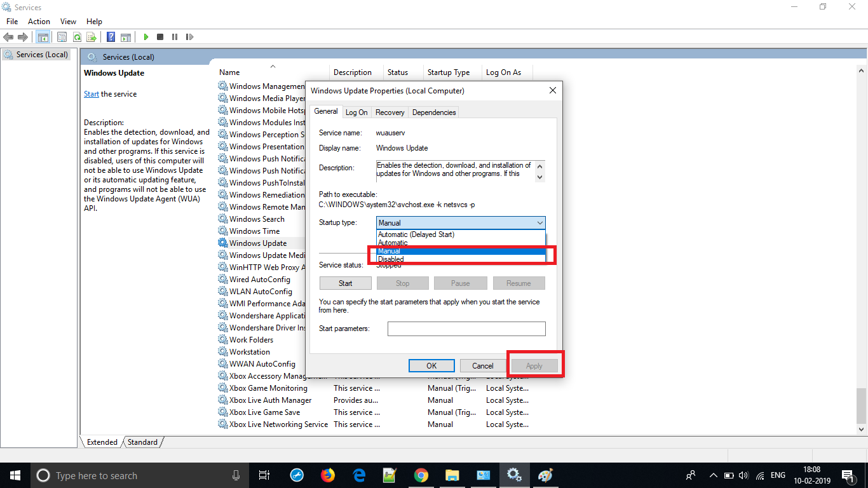868x488 pixels.
Task: Click OK in the properties dialog
Action: click(x=431, y=365)
